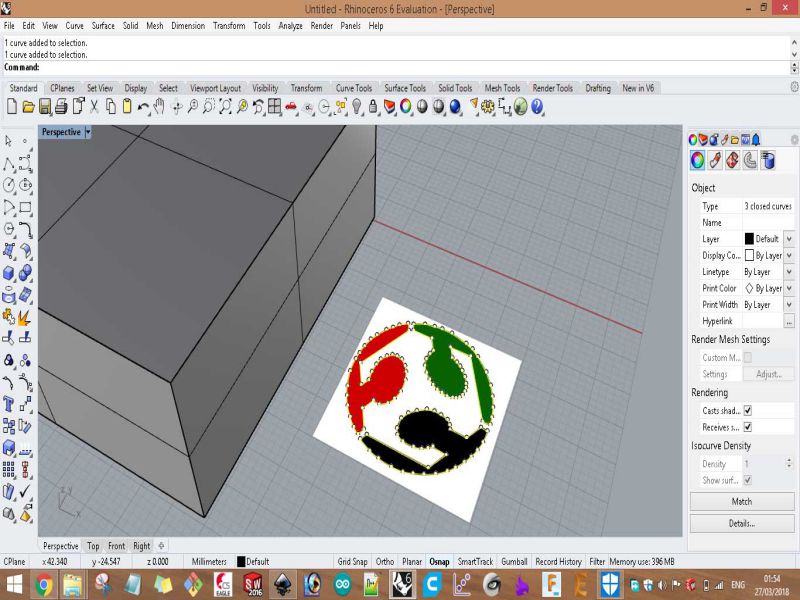Switch to the Top viewport tab
The height and width of the screenshot is (600, 800).
pyautogui.click(x=93, y=545)
